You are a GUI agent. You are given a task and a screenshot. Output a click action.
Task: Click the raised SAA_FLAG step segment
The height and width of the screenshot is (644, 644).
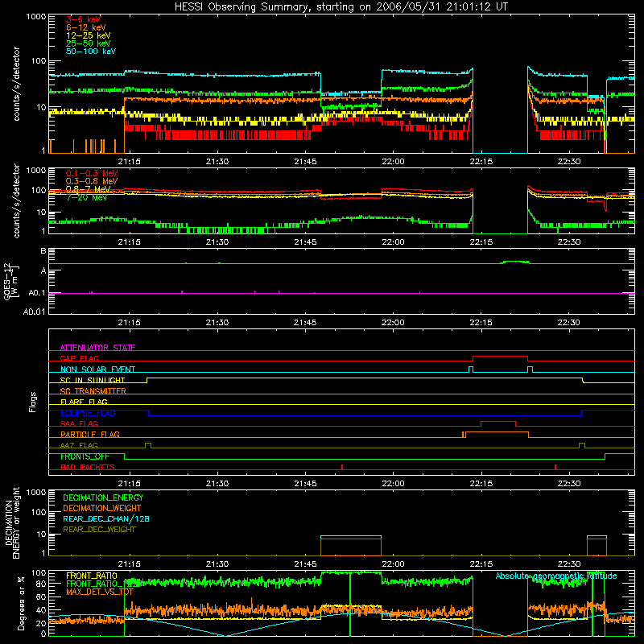(x=498, y=422)
